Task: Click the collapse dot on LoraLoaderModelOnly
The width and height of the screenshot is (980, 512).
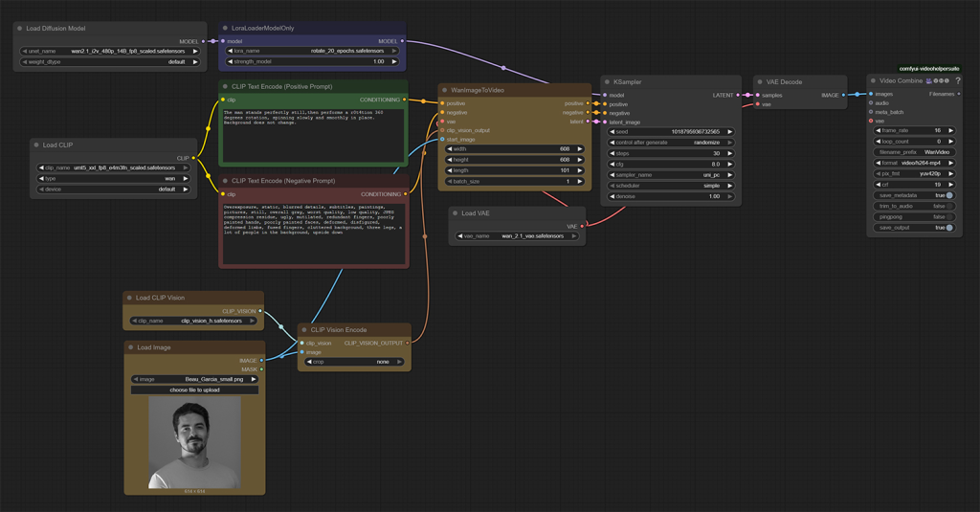Action: pos(226,29)
